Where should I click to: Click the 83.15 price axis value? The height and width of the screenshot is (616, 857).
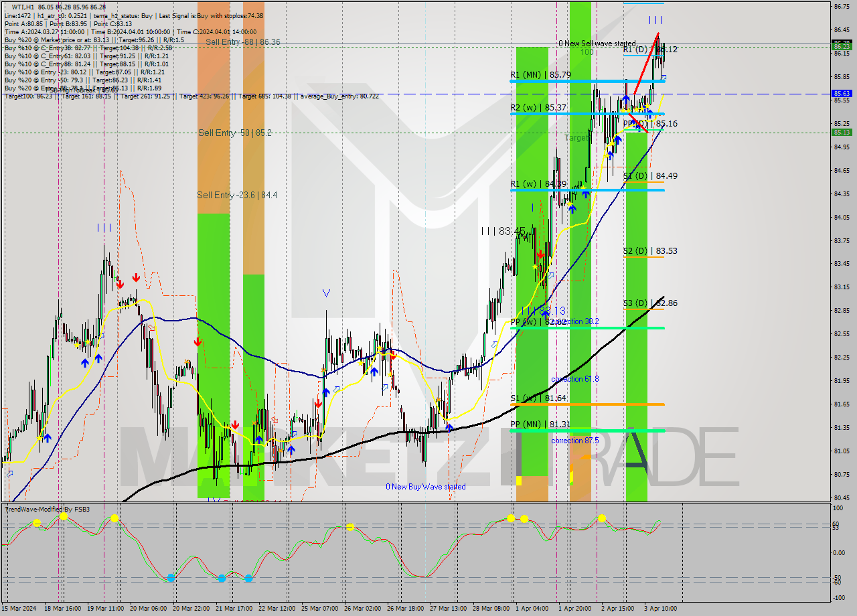(x=842, y=287)
